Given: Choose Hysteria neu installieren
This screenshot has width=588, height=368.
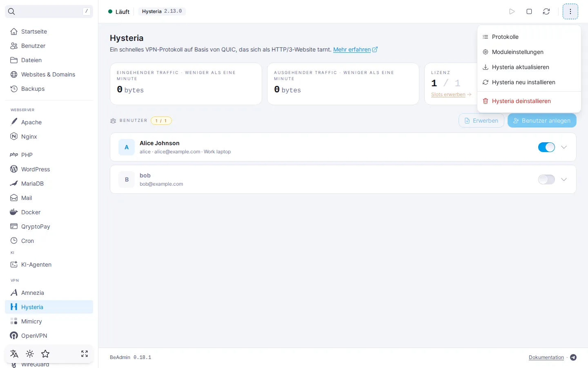Looking at the screenshot, I should pyautogui.click(x=529, y=82).
